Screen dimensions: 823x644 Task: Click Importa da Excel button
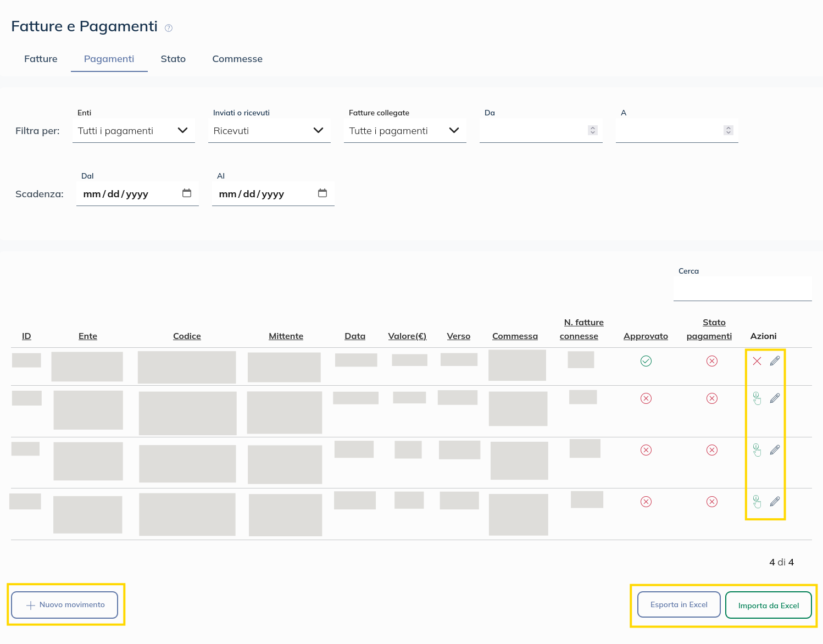click(768, 606)
